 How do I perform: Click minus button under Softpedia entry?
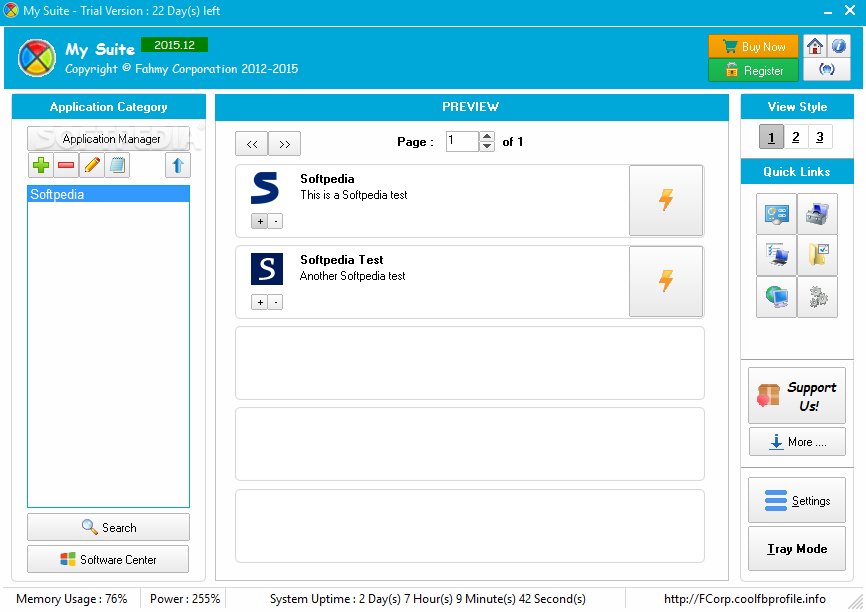click(x=276, y=221)
